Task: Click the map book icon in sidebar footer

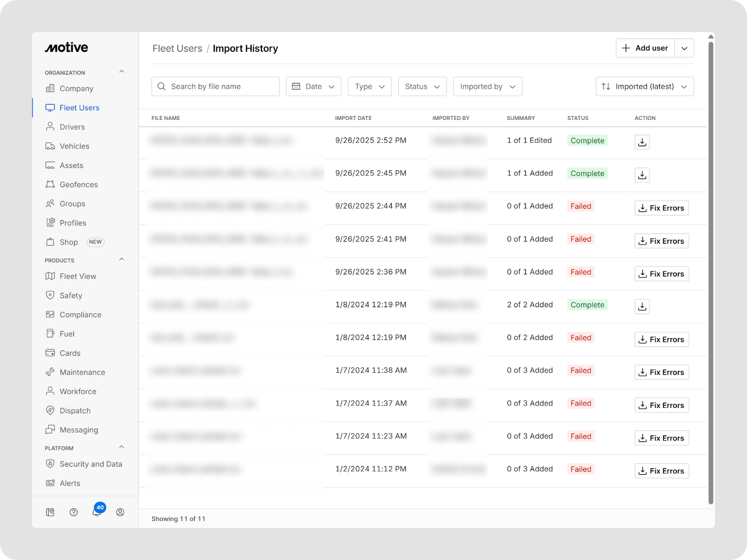Action: pos(50,512)
